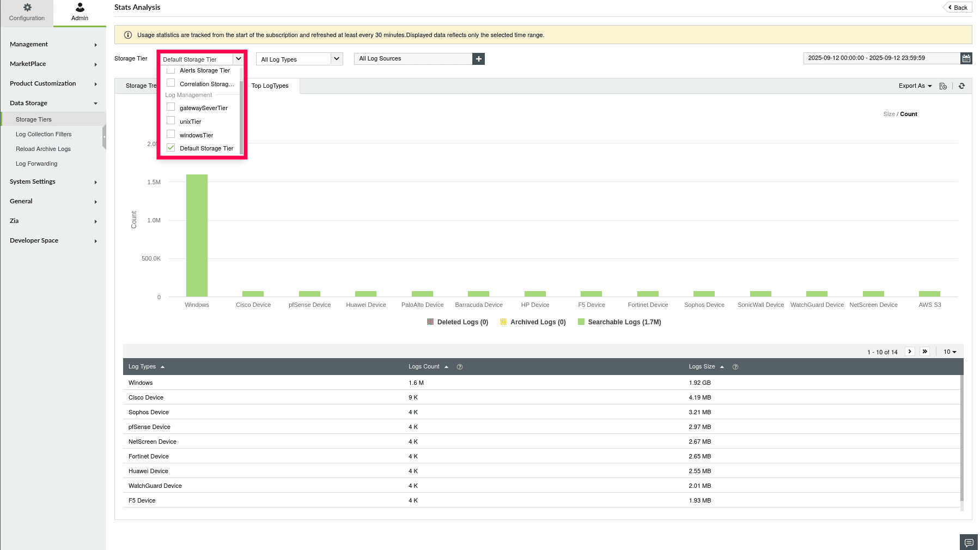Collapse the left sidebar handle
980x550 pixels.
104,136
